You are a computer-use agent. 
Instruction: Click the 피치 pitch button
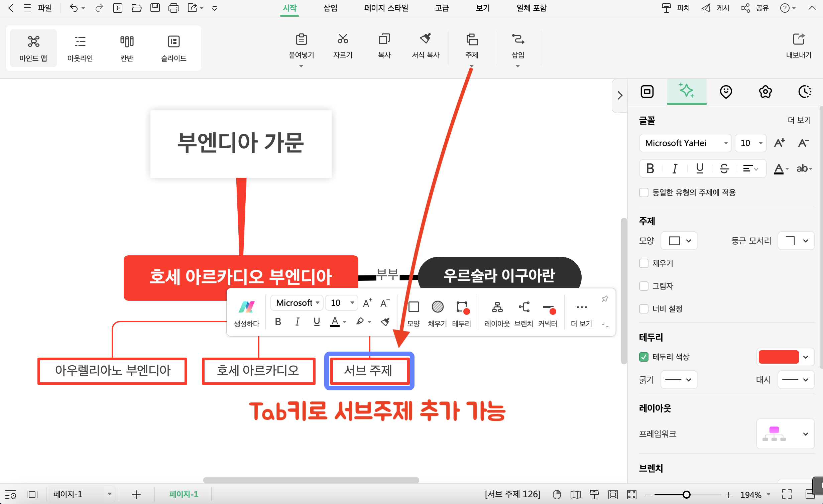coord(676,8)
